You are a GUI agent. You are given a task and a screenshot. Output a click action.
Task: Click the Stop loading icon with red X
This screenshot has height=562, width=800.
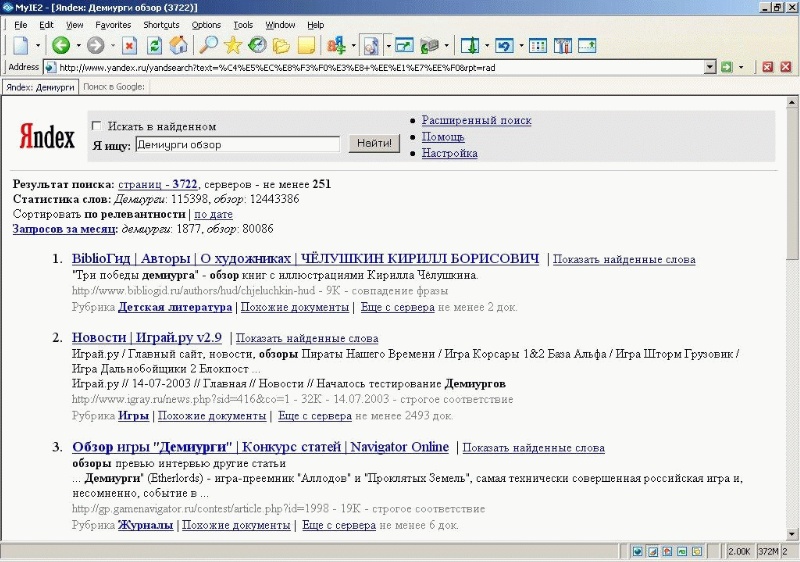(x=130, y=46)
